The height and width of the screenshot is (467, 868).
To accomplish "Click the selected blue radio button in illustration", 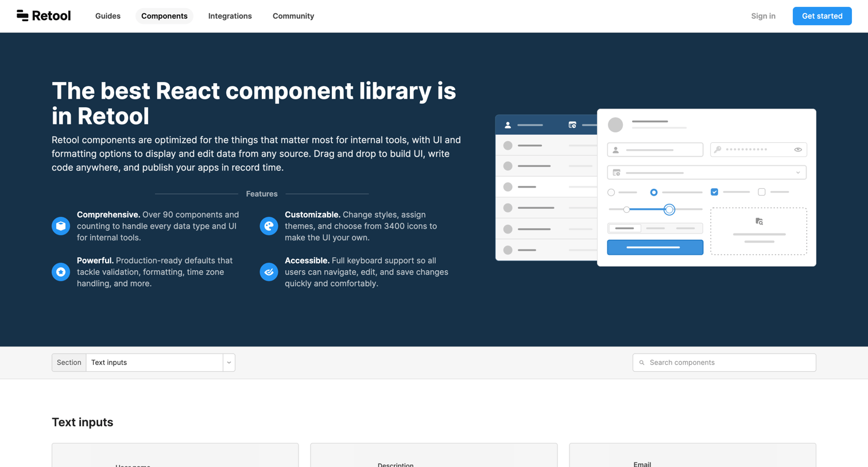I will pyautogui.click(x=654, y=192).
